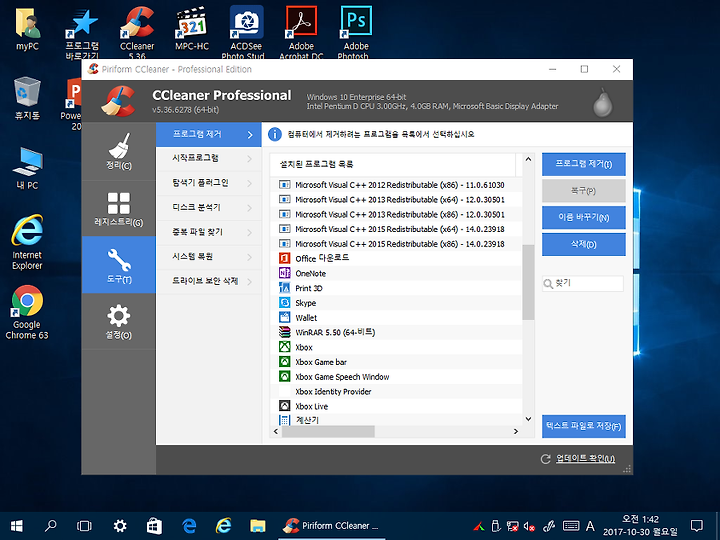Click the taskbar clock showing 오전 1:42
The image size is (720, 540).
pos(640,526)
